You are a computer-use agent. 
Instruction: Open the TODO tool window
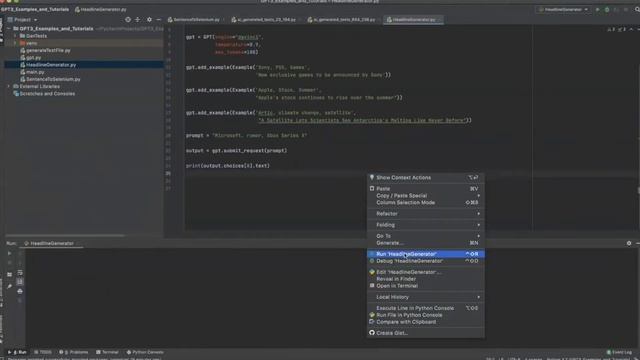pos(43,352)
